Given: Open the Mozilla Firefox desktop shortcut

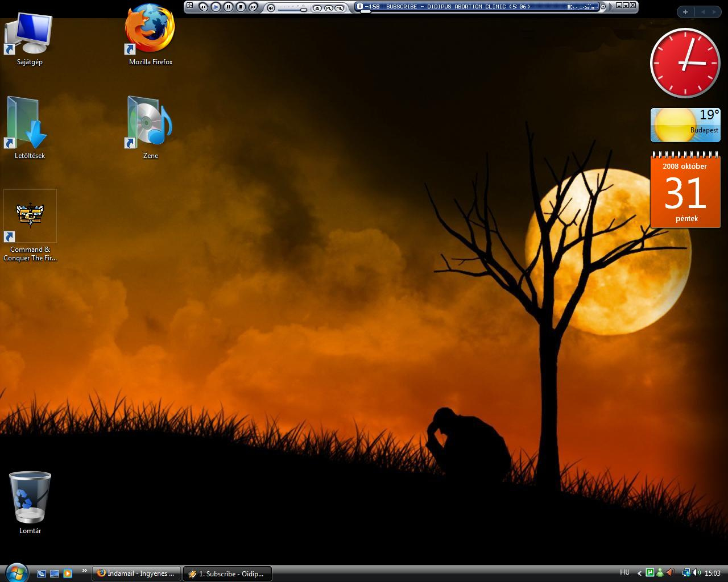Looking at the screenshot, I should [x=150, y=35].
